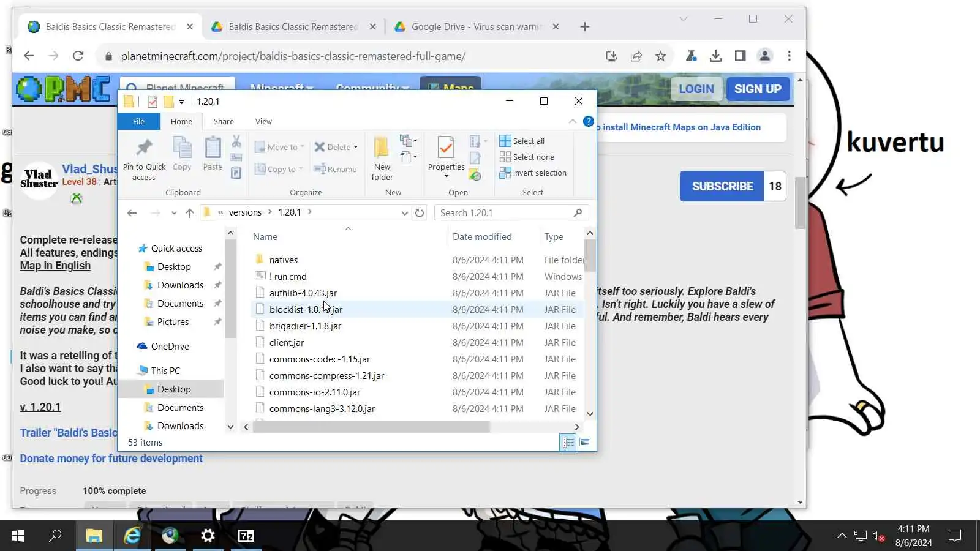Open the browser side panel icon
This screenshot has height=551, width=980.
tap(740, 56)
